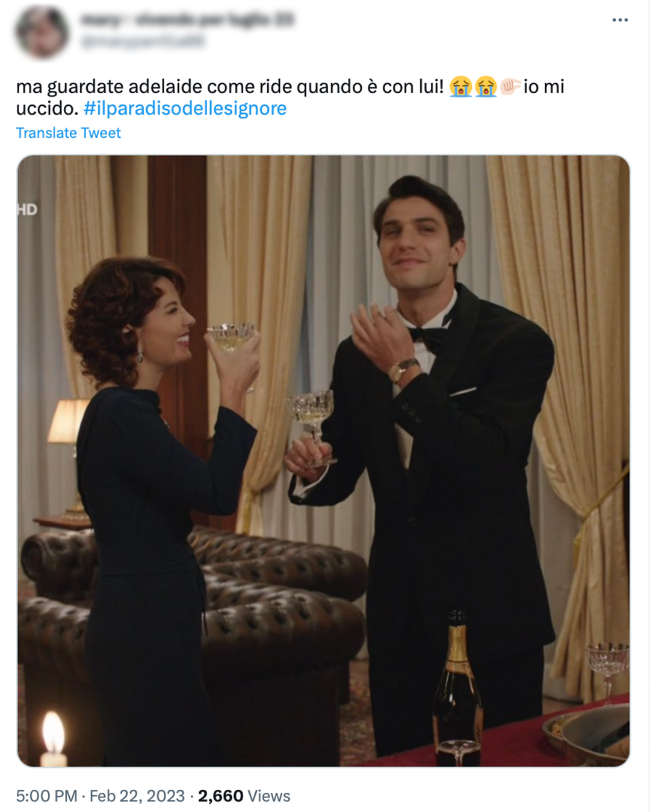Click the Translate Tweet link
Screen dimensions: 650x812
click(68, 133)
